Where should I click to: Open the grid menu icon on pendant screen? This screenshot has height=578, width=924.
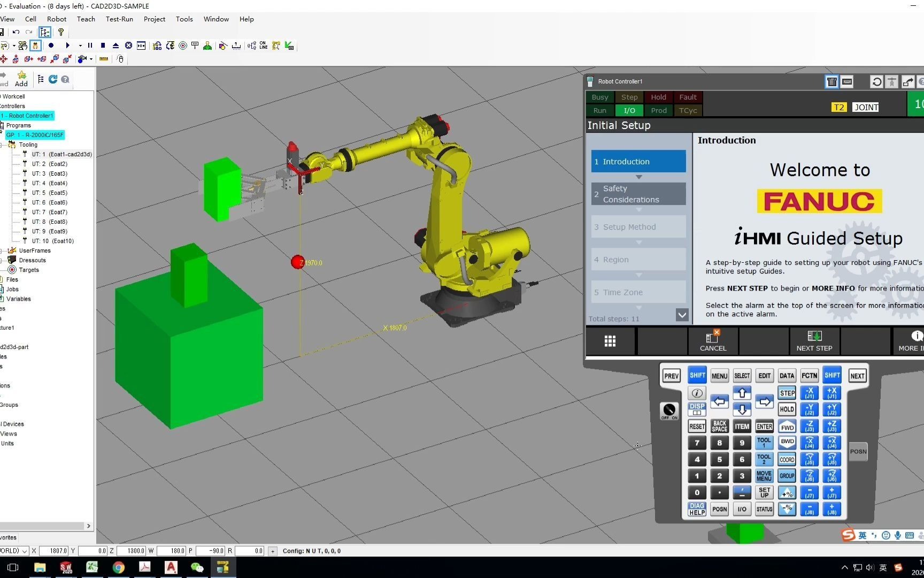(x=610, y=341)
